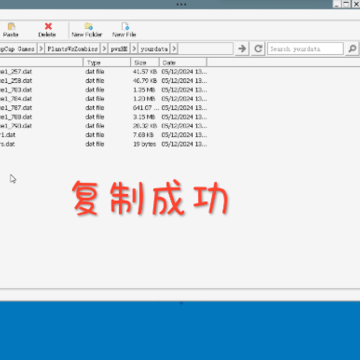The image size is (360, 360).
Task: Select the yourdata breadcrumb segment
Action: click(154, 49)
